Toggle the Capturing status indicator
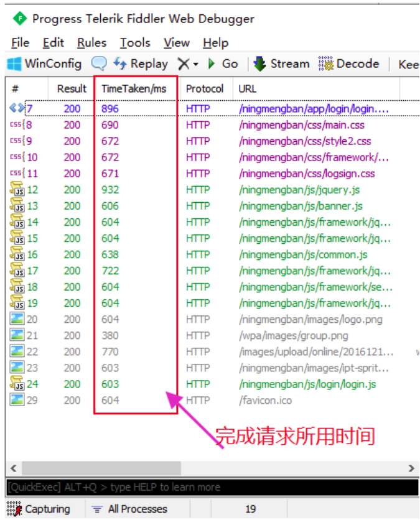420x520 pixels. pos(38,509)
